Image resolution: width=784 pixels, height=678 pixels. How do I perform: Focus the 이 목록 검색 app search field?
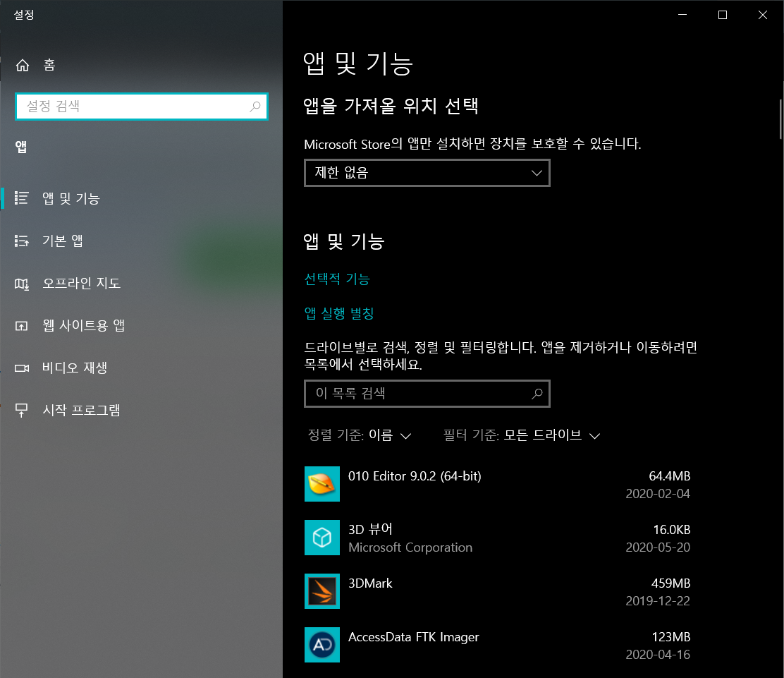(427, 394)
